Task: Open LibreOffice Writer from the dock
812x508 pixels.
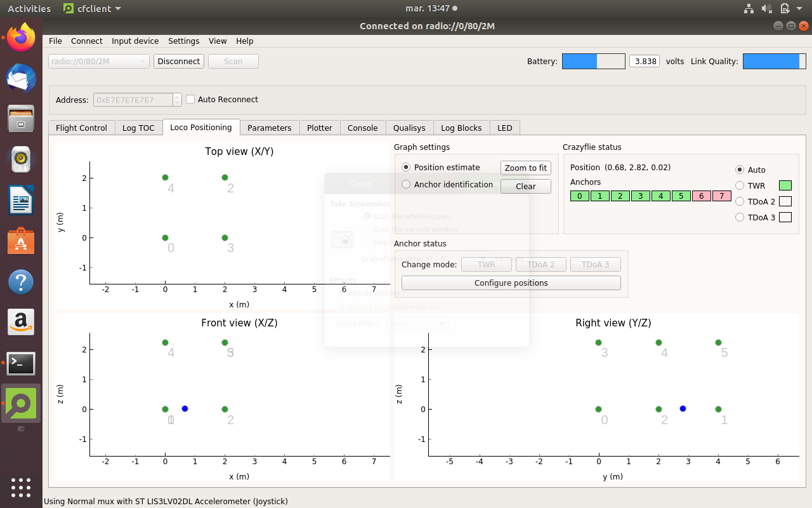Action: click(x=21, y=201)
